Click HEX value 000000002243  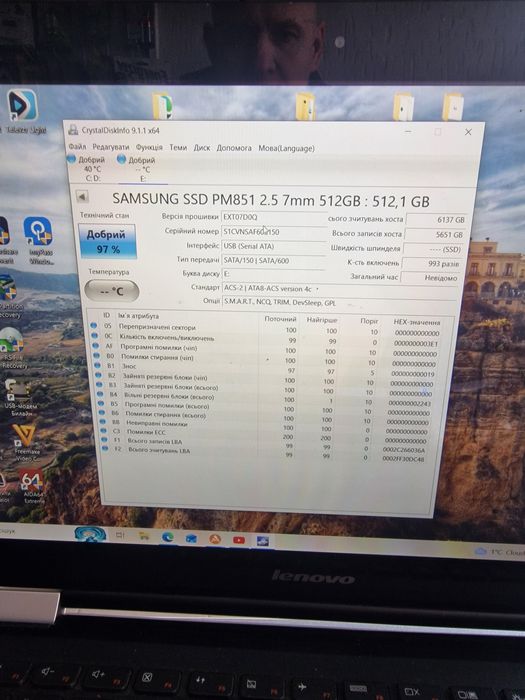(x=409, y=403)
